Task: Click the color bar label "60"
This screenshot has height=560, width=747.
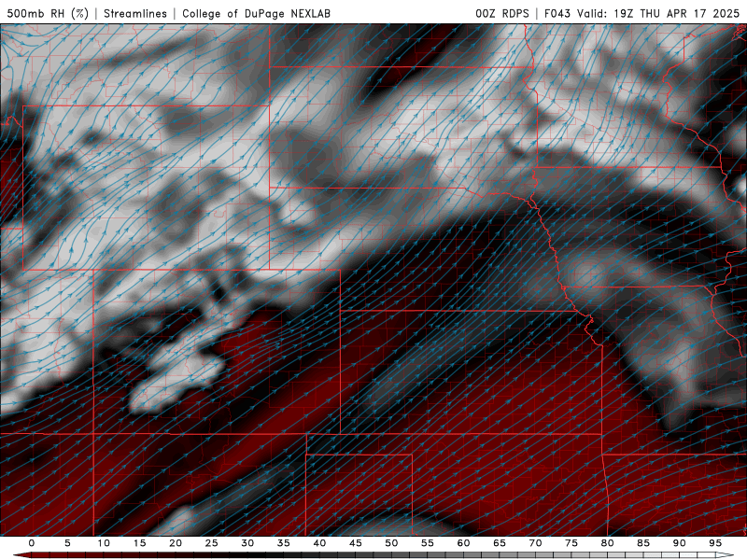Action: 463,543
